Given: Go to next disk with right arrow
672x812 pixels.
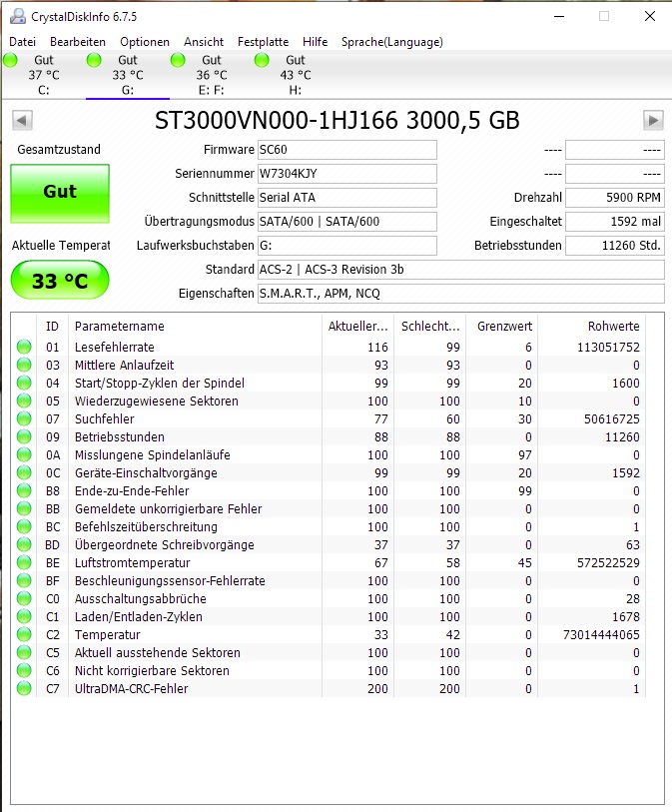Looking at the screenshot, I should (653, 120).
